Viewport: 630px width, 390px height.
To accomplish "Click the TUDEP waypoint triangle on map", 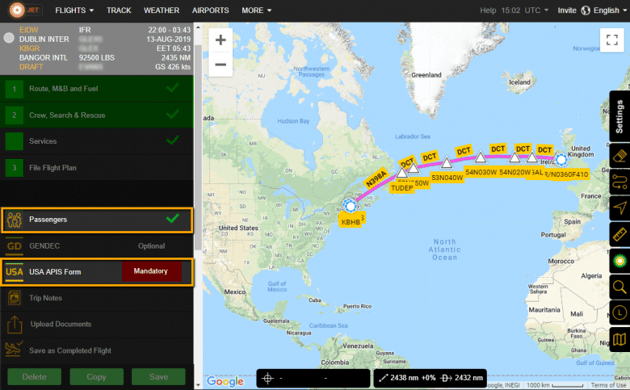I will tap(402, 173).
